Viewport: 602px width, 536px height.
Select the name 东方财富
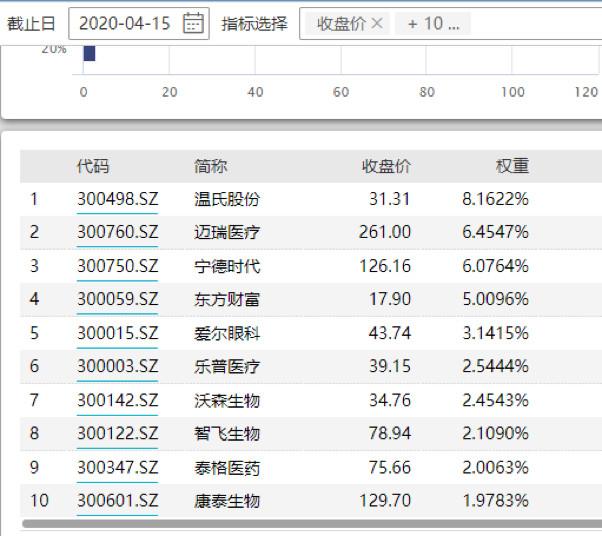tap(227, 299)
